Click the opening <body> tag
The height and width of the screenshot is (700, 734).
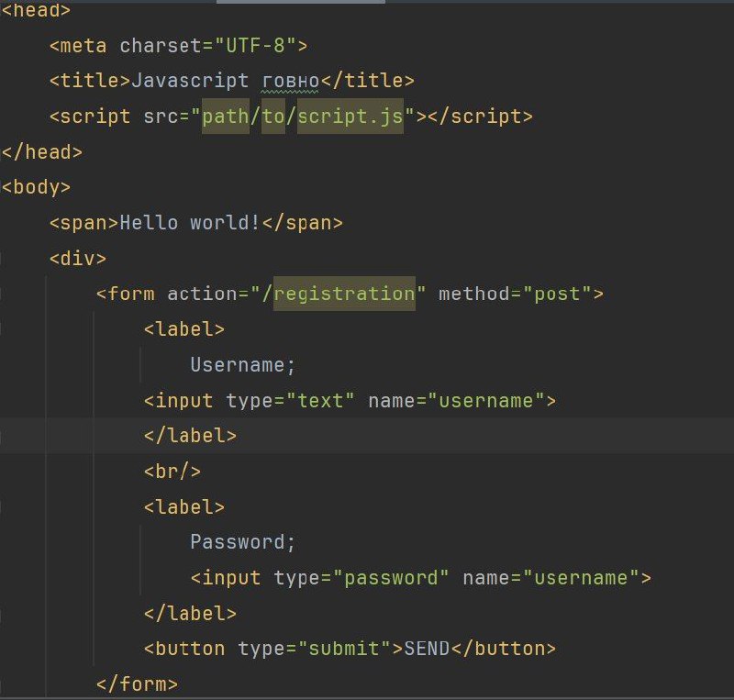(36, 187)
